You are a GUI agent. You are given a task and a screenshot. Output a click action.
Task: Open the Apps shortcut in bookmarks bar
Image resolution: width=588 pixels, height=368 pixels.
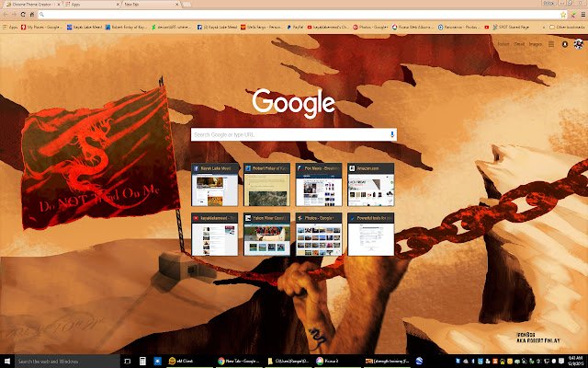[x=10, y=27]
